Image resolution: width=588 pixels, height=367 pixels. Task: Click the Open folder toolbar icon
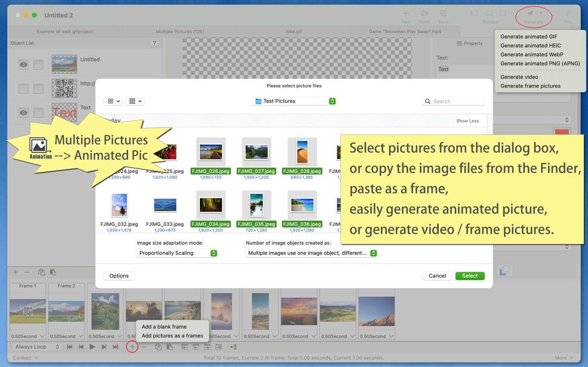point(425,13)
